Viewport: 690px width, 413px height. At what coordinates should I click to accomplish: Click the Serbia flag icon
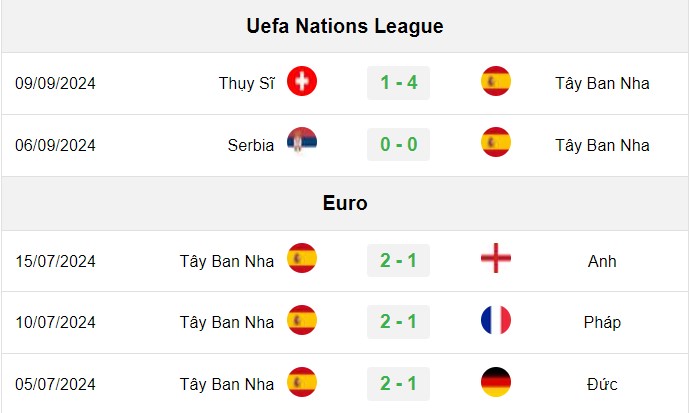[x=302, y=142]
